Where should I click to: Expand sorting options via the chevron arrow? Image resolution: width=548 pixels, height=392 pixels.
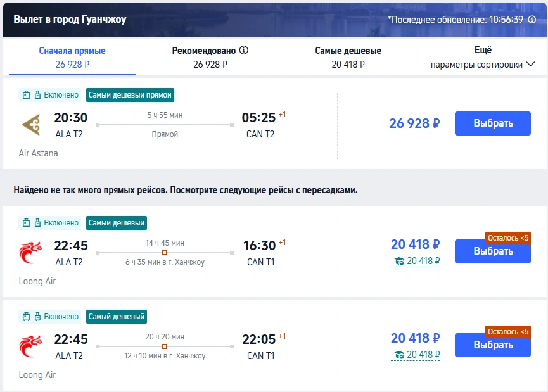coord(530,65)
